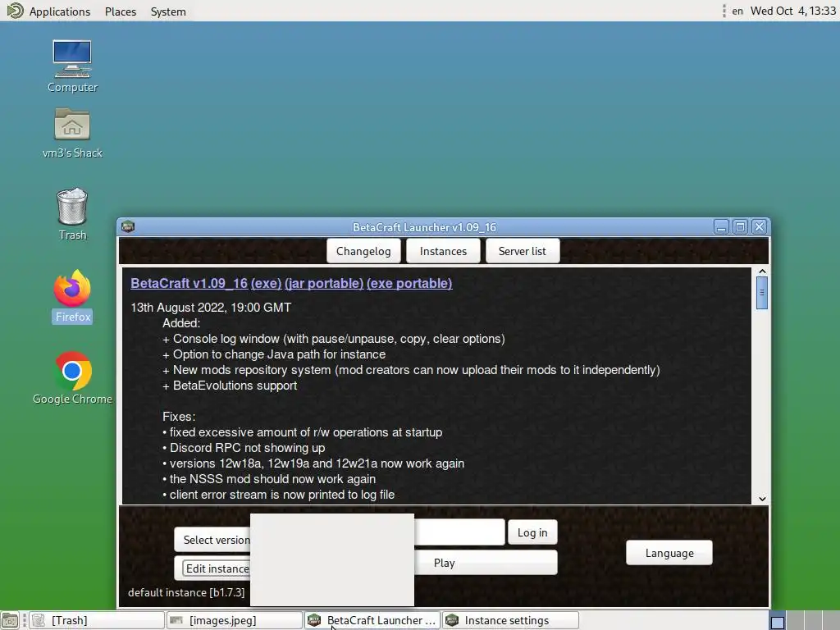The height and width of the screenshot is (630, 840).
Task: Open the System menu
Action: pyautogui.click(x=168, y=11)
